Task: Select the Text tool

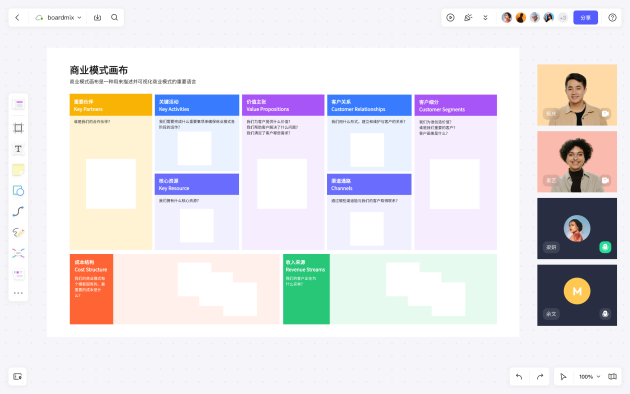Action: [18, 149]
